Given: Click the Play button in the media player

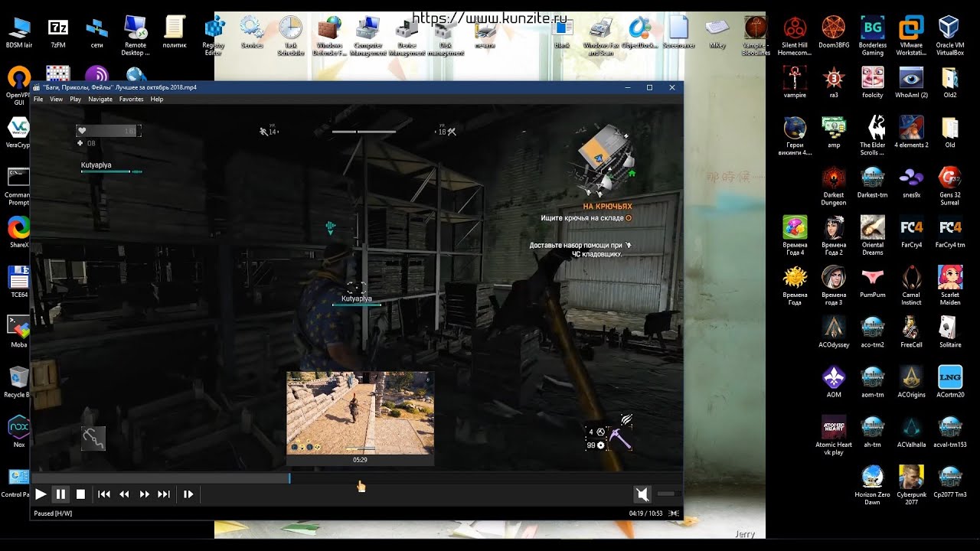Looking at the screenshot, I should pos(41,494).
